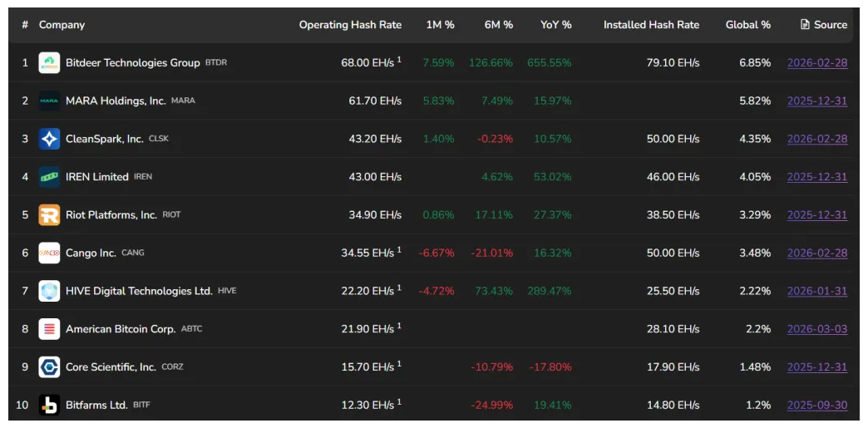Click the CORZ ticker label
Screen dimensions: 868x428
pos(172,367)
